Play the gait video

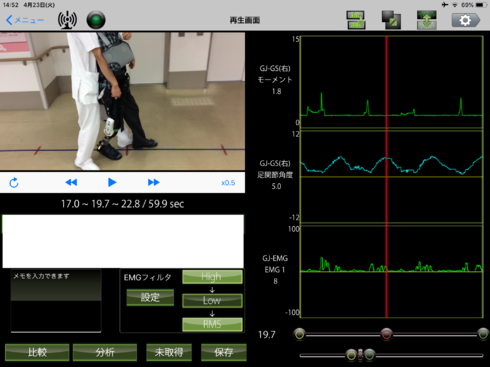112,182
